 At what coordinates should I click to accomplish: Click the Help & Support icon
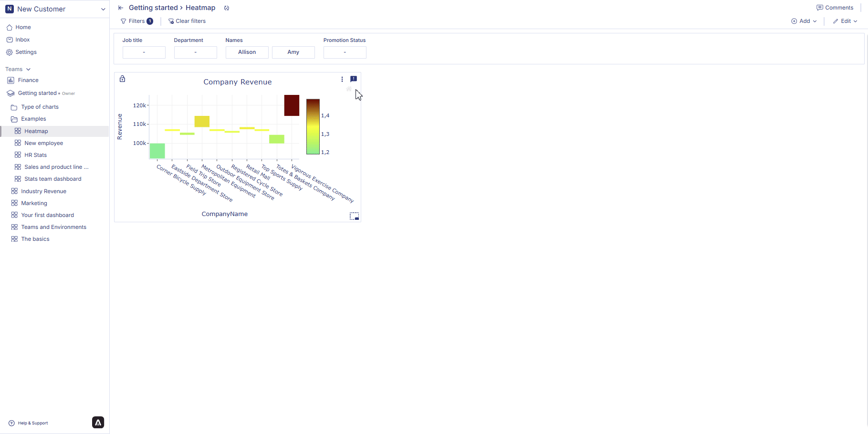pos(10,423)
